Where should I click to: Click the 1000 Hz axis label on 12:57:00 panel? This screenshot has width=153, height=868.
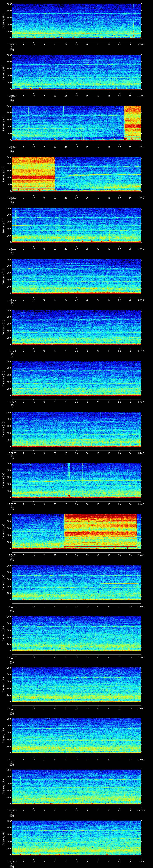tap(8, 668)
